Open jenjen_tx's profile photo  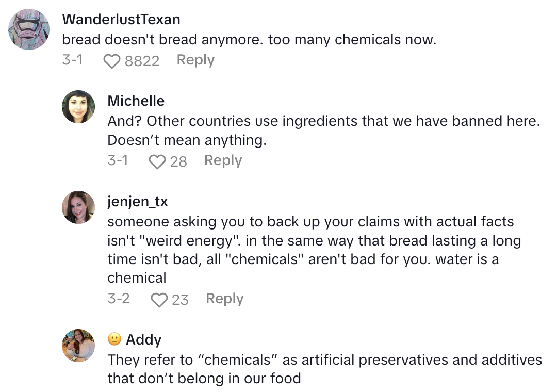[78, 207]
